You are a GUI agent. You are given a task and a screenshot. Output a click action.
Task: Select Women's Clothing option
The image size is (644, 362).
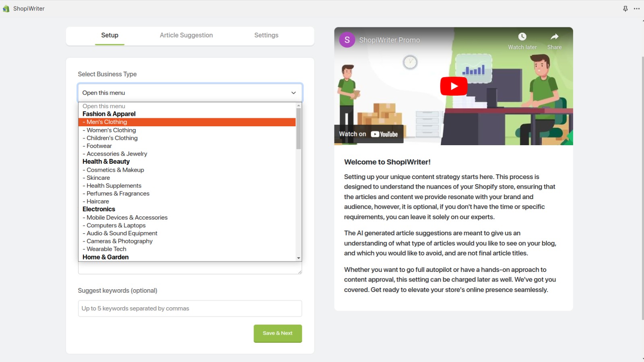point(187,130)
